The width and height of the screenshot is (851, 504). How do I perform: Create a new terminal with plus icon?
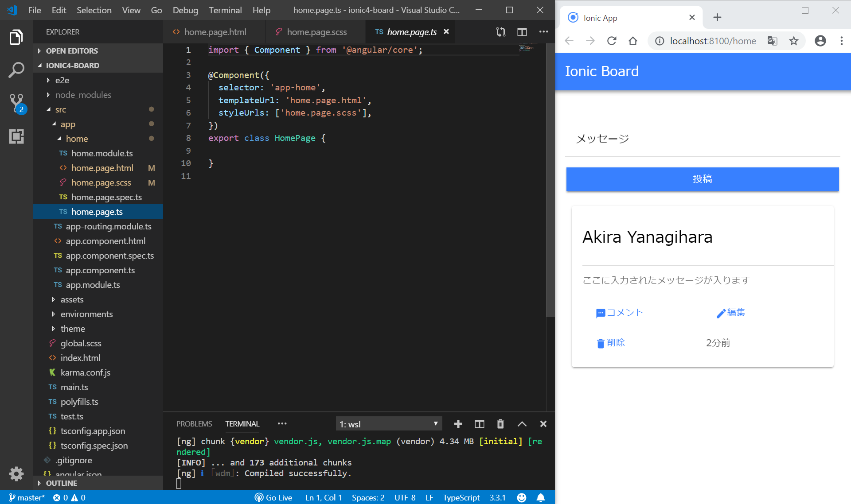pos(458,424)
